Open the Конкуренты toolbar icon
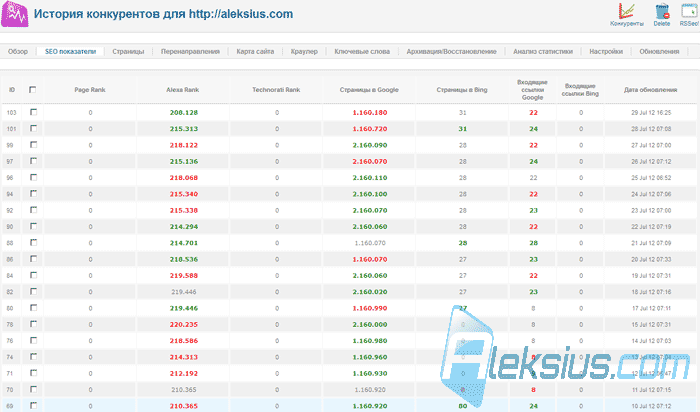 coord(627,15)
